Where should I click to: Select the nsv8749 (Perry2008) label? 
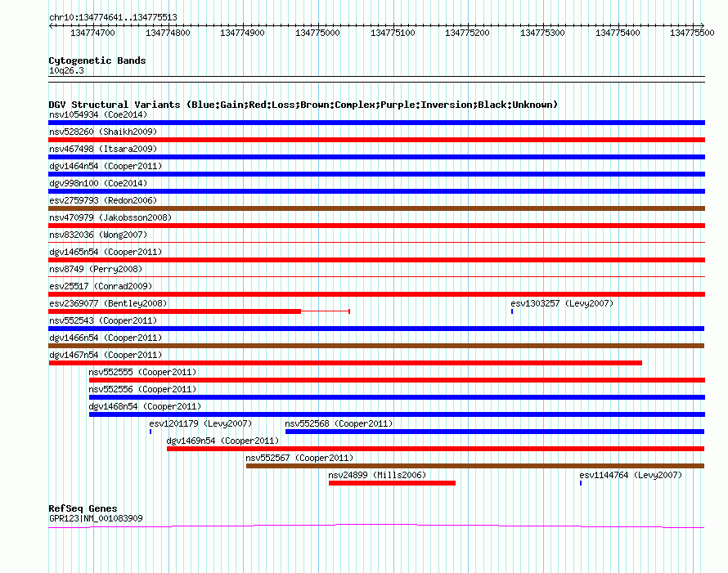coord(96,269)
